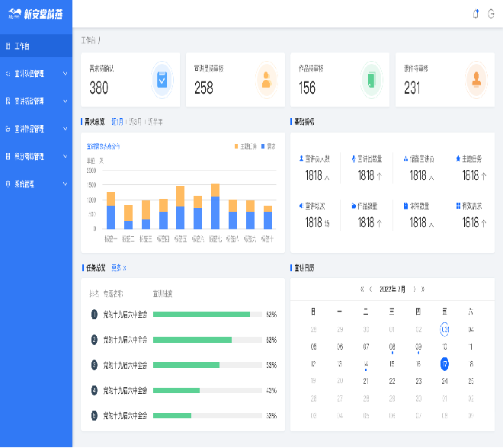The width and height of the screenshot is (503, 448).
Task: Click the person icon on the 258 card
Action: point(266,79)
